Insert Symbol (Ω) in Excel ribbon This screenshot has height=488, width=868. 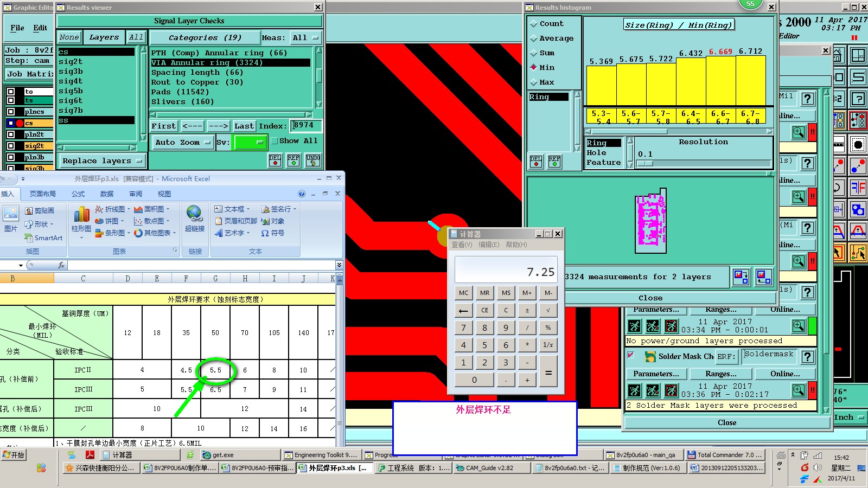(272, 233)
